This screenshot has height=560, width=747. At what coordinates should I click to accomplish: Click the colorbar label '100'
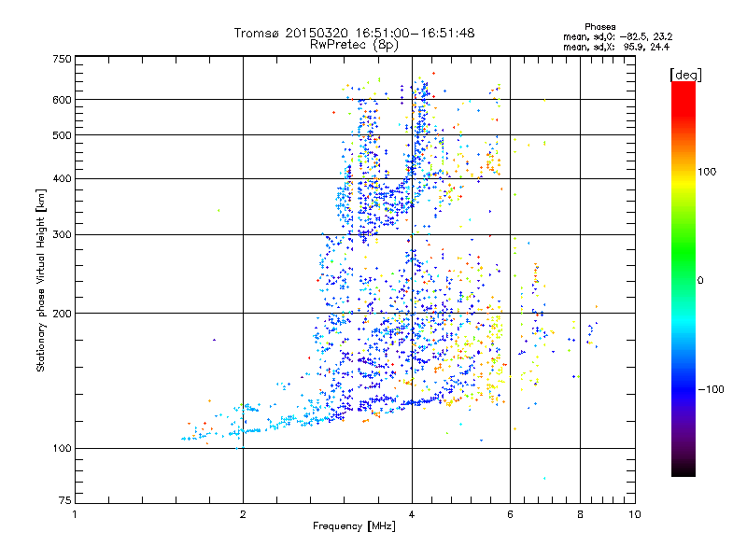tap(708, 172)
